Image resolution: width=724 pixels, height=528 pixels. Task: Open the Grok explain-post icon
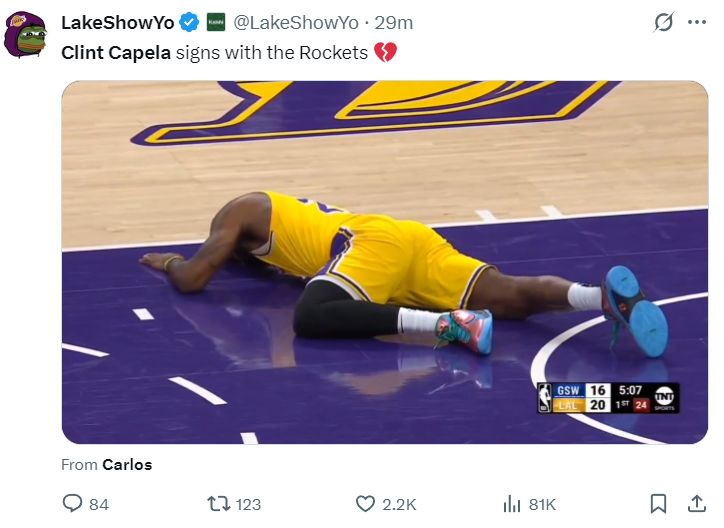point(662,23)
